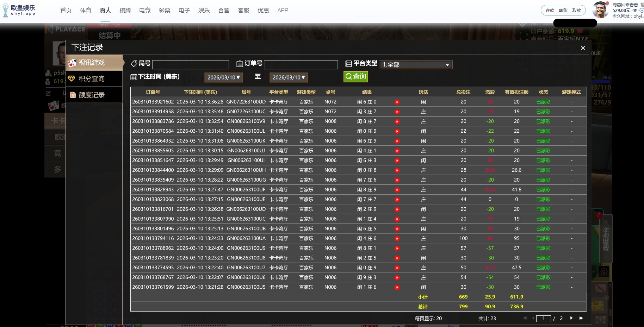Switch to 积分查询 tab

pos(92,78)
